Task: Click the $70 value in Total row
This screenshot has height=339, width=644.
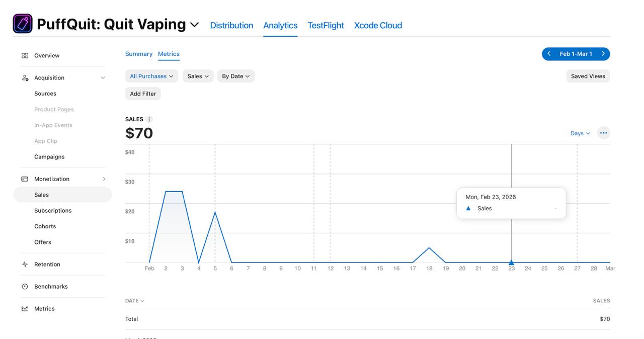Action: (605, 319)
